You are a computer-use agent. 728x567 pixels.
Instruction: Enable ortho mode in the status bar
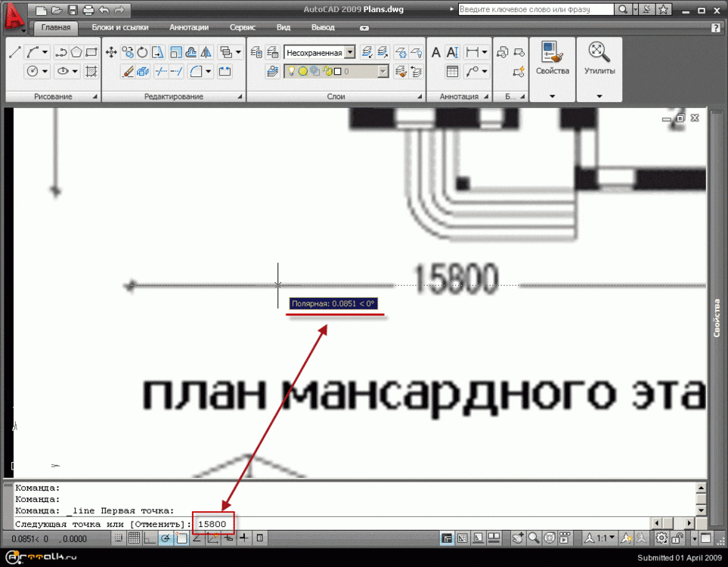148,538
